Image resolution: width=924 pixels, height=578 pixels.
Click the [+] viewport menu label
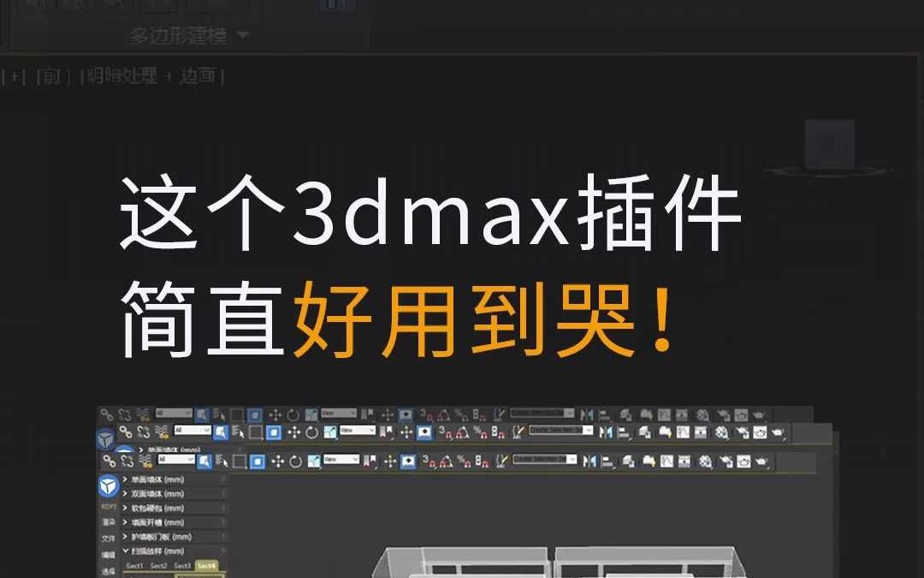tap(14, 77)
